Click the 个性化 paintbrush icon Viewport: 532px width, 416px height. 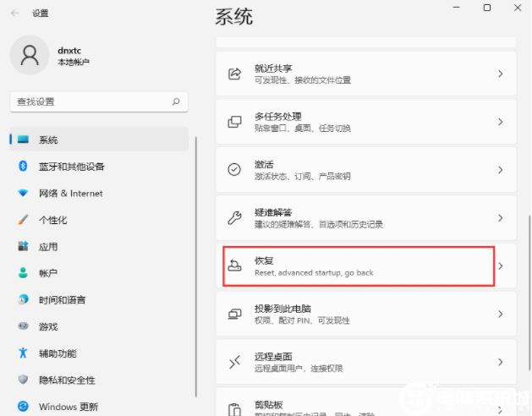click(23, 220)
